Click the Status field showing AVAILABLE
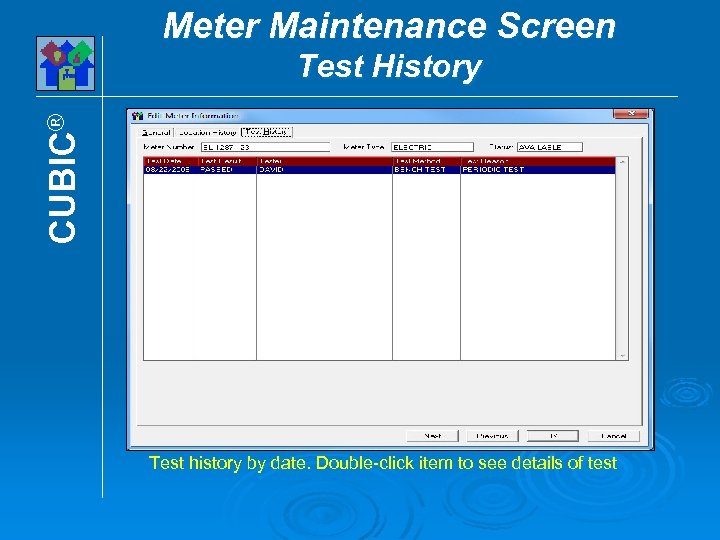The width and height of the screenshot is (720, 540). point(550,147)
